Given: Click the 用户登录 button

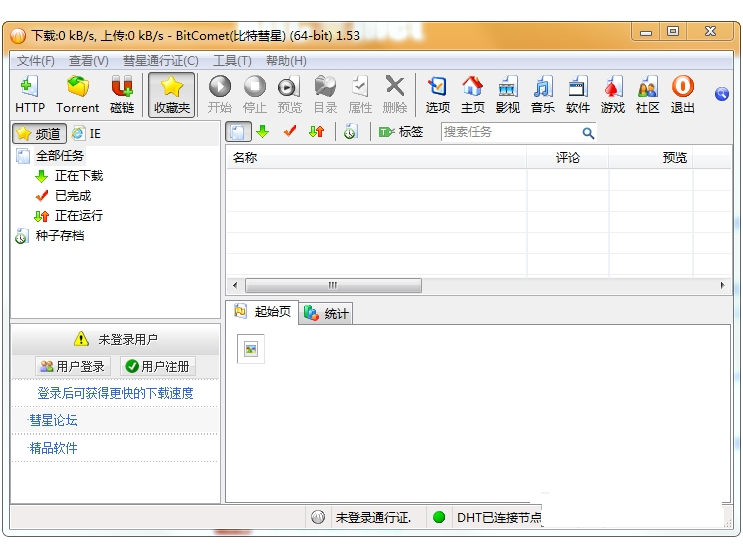Looking at the screenshot, I should coord(72,366).
